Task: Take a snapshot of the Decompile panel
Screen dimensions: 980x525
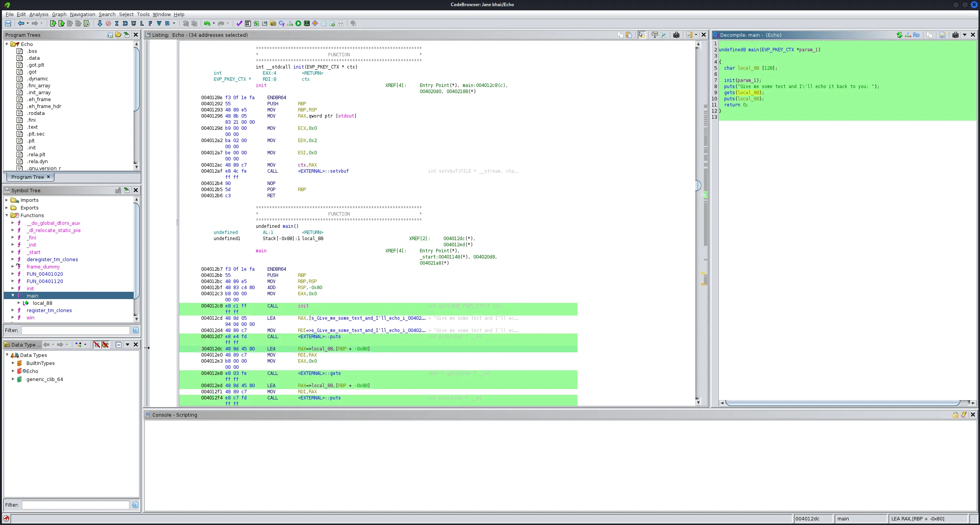Action: pos(955,35)
